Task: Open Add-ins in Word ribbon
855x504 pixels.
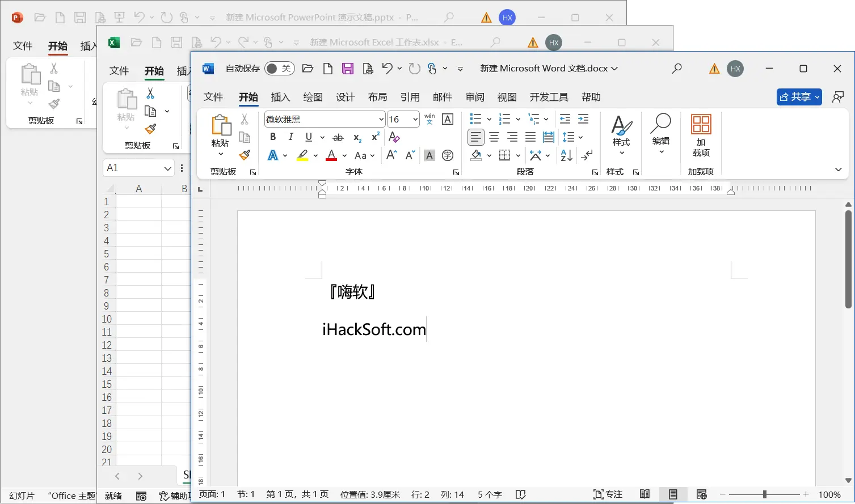Action: [x=701, y=137]
